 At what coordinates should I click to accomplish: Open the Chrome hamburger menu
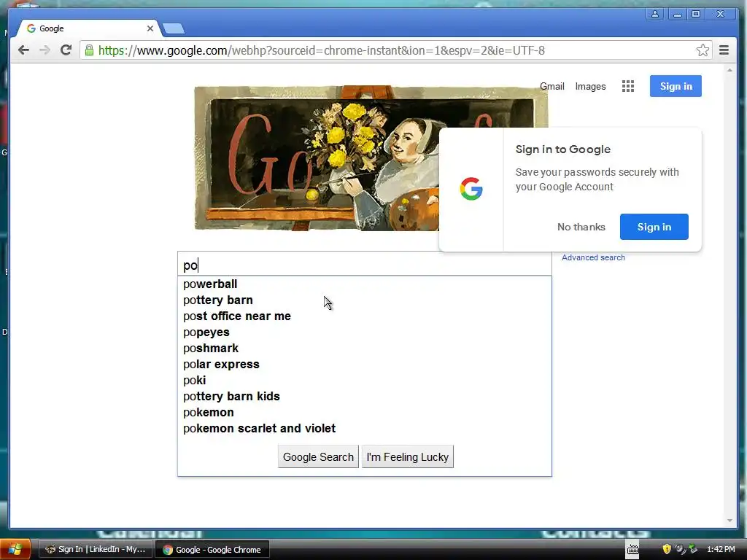pos(724,50)
